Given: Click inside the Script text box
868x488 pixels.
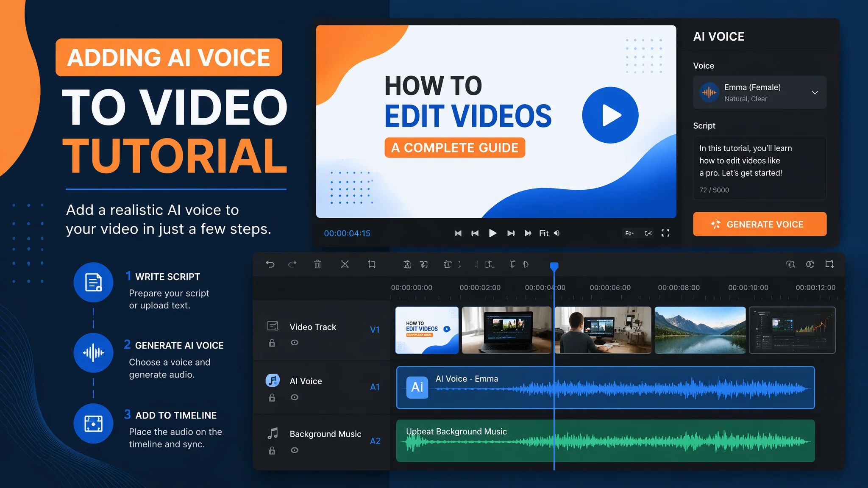Looking at the screenshot, I should click(759, 168).
